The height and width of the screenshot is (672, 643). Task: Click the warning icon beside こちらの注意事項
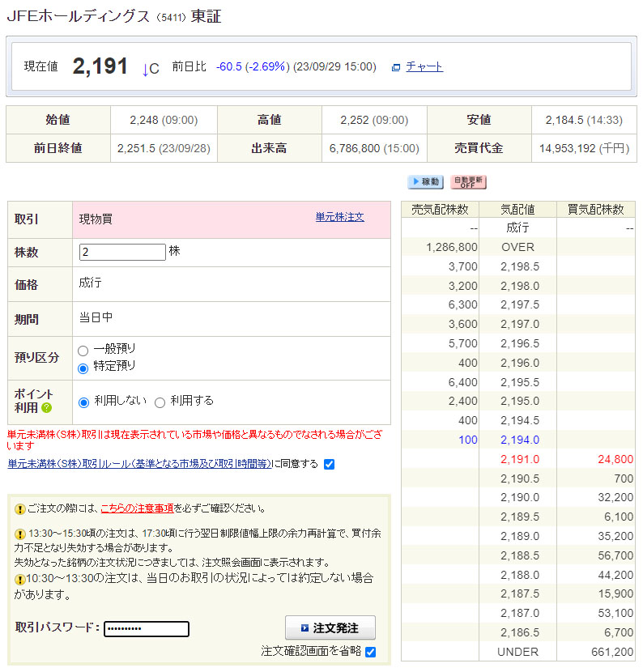pos(19,509)
